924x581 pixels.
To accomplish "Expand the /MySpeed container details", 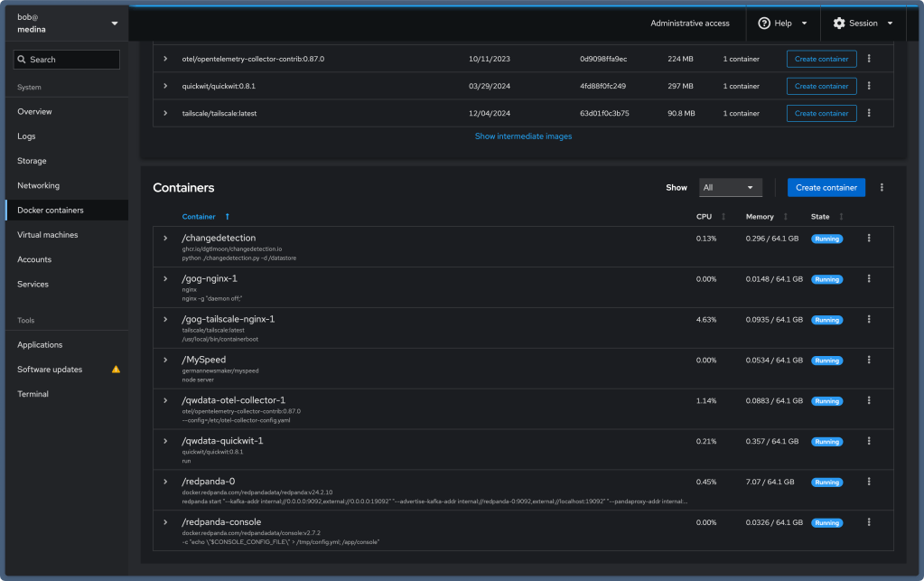I will (x=165, y=360).
